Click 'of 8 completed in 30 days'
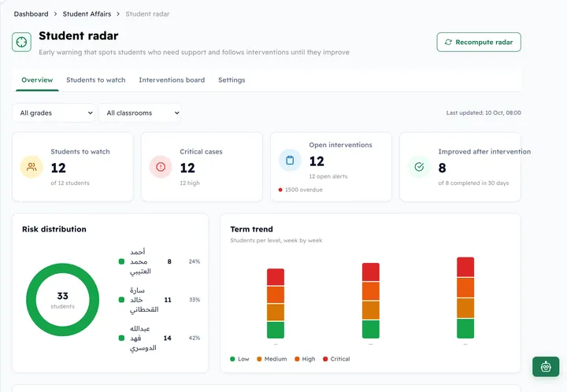Screen dimensions: 567x392 pyautogui.click(x=473, y=183)
